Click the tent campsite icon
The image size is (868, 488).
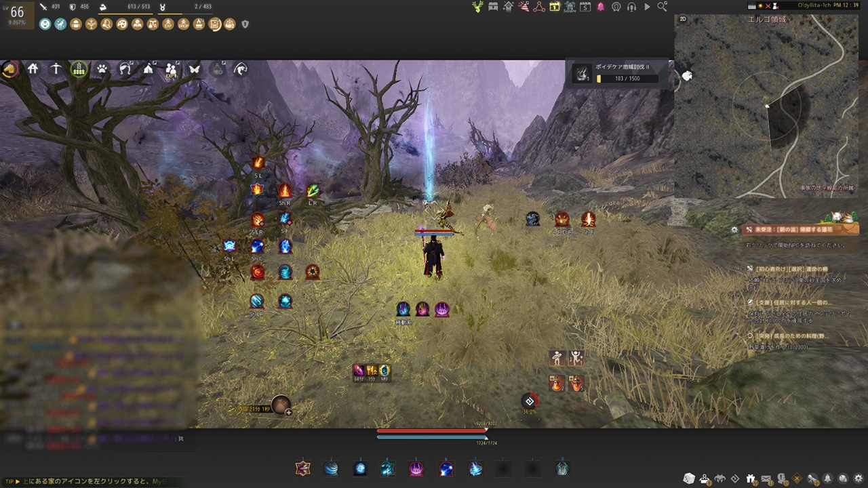[149, 69]
